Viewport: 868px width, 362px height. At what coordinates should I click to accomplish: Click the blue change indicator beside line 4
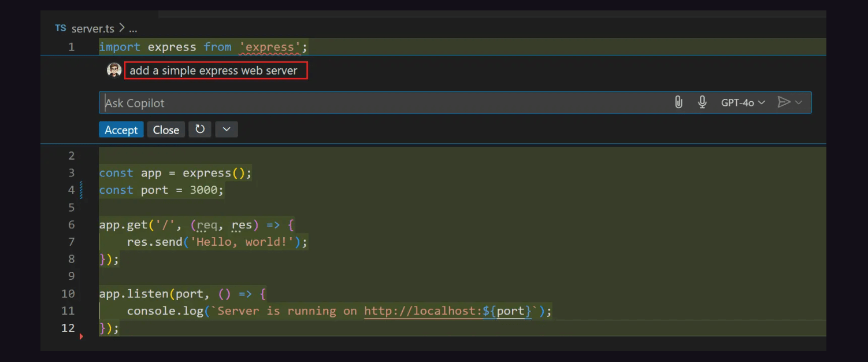click(80, 190)
